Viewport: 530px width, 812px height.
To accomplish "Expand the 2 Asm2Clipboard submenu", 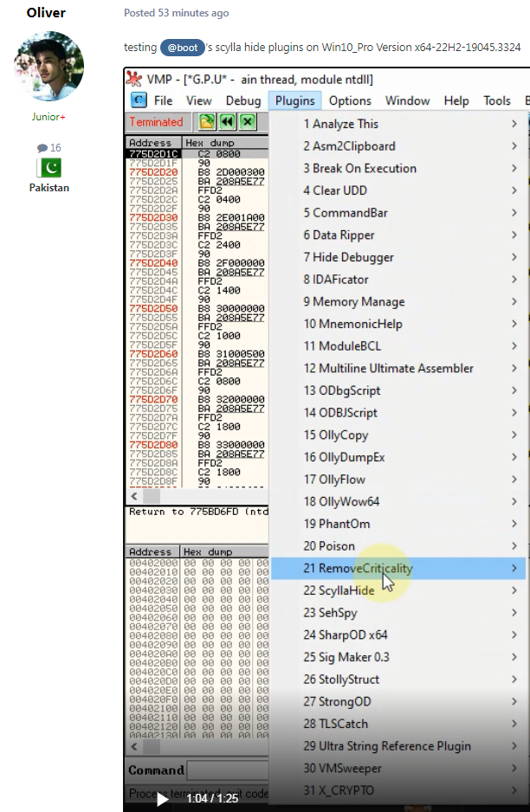I will click(x=398, y=146).
